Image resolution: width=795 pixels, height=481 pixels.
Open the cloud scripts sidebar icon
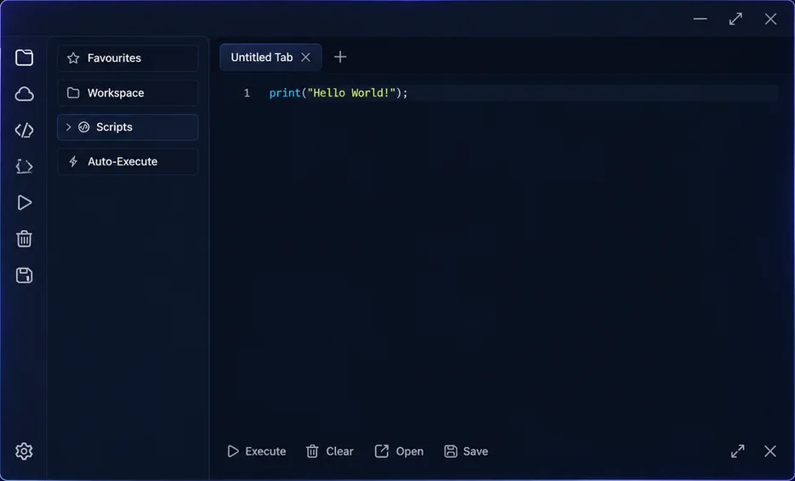24,94
